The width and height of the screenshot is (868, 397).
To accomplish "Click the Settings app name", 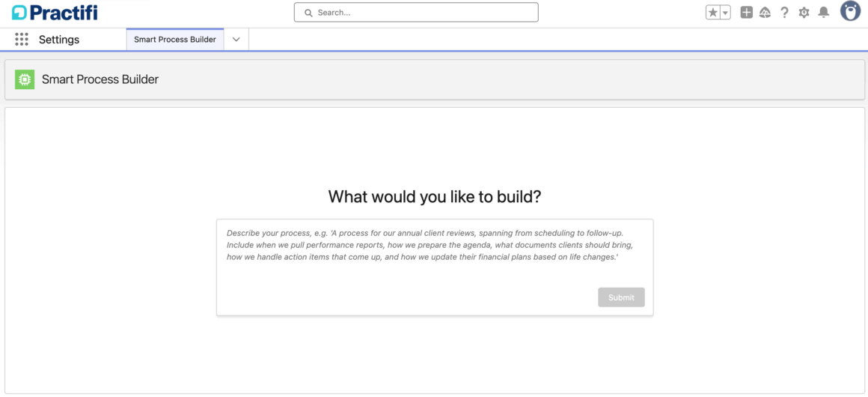I will click(x=59, y=40).
